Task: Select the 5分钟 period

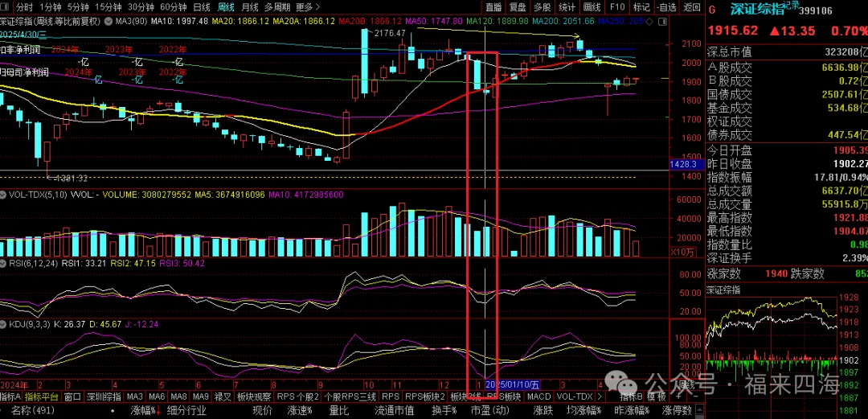Action: pos(77,8)
